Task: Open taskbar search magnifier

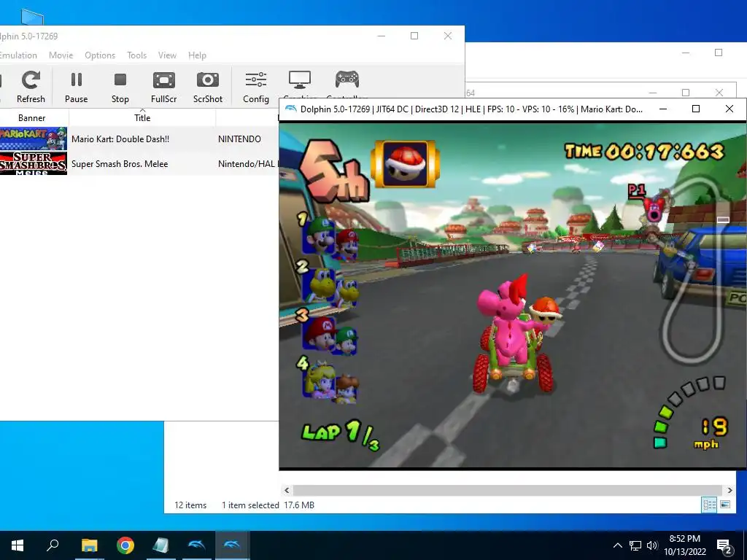Action: [53, 545]
